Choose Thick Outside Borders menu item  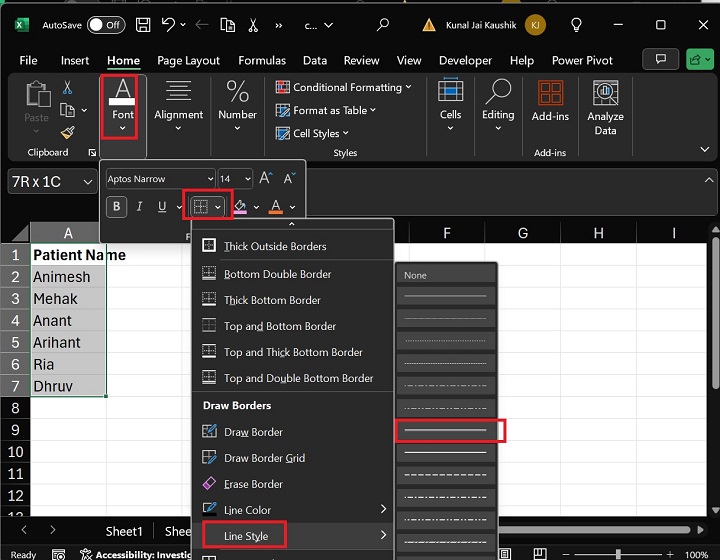[274, 246]
